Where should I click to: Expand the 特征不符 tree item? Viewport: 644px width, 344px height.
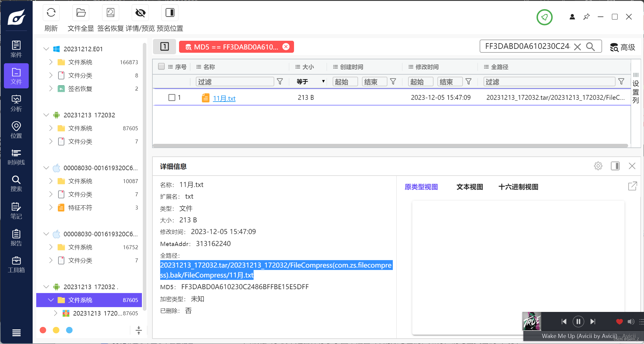51,208
